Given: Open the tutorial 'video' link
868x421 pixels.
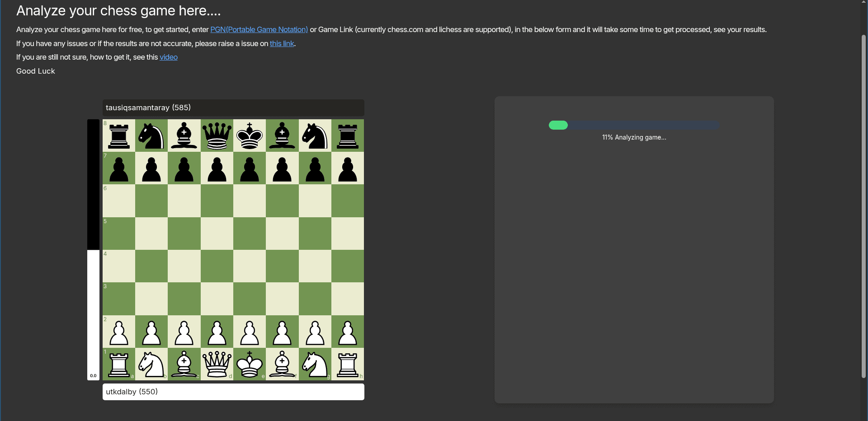Looking at the screenshot, I should point(168,57).
